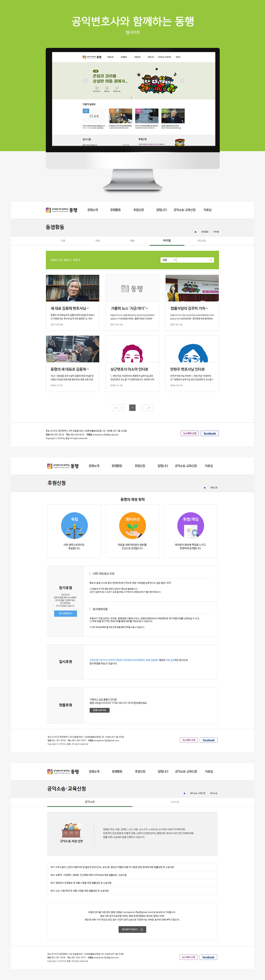Go to first page with double-left arrow
The width and height of the screenshot is (265, 980).
tap(115, 408)
